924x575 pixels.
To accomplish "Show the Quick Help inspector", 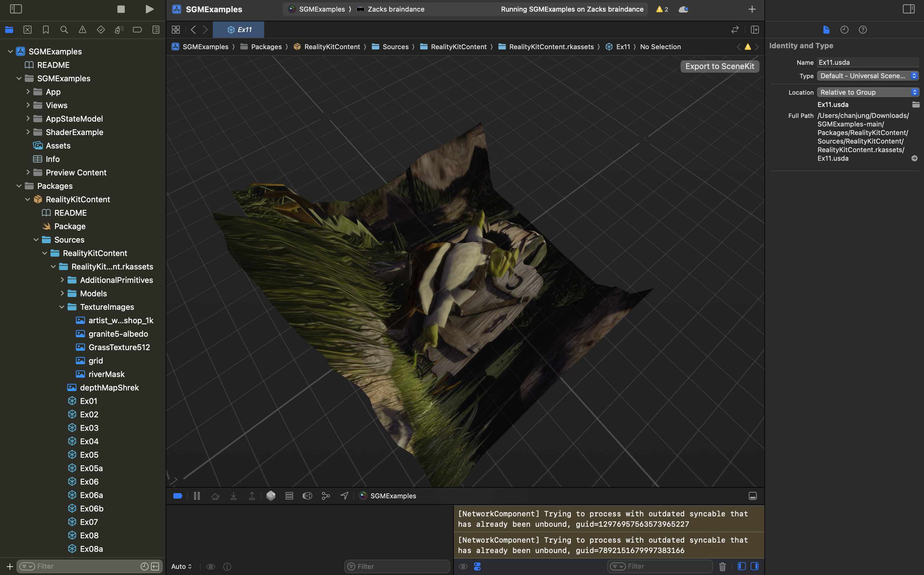I will (863, 30).
